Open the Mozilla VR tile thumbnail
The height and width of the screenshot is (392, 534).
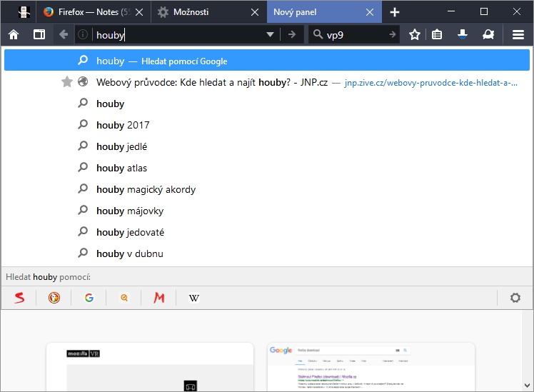click(x=150, y=367)
